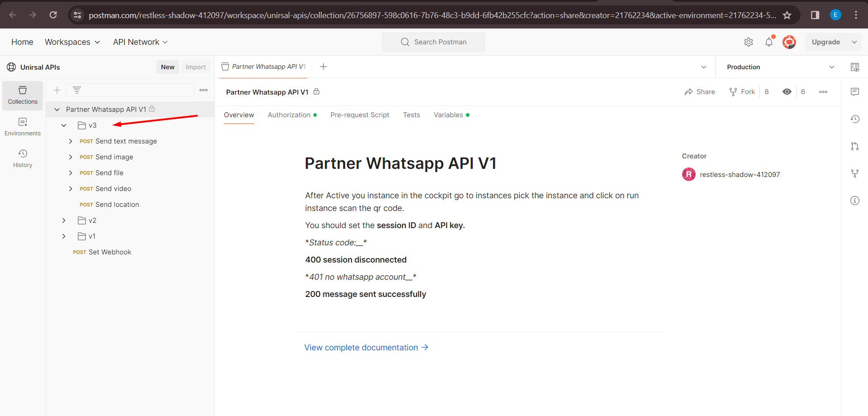Click the fork count 8
868x416 pixels.
click(767, 92)
